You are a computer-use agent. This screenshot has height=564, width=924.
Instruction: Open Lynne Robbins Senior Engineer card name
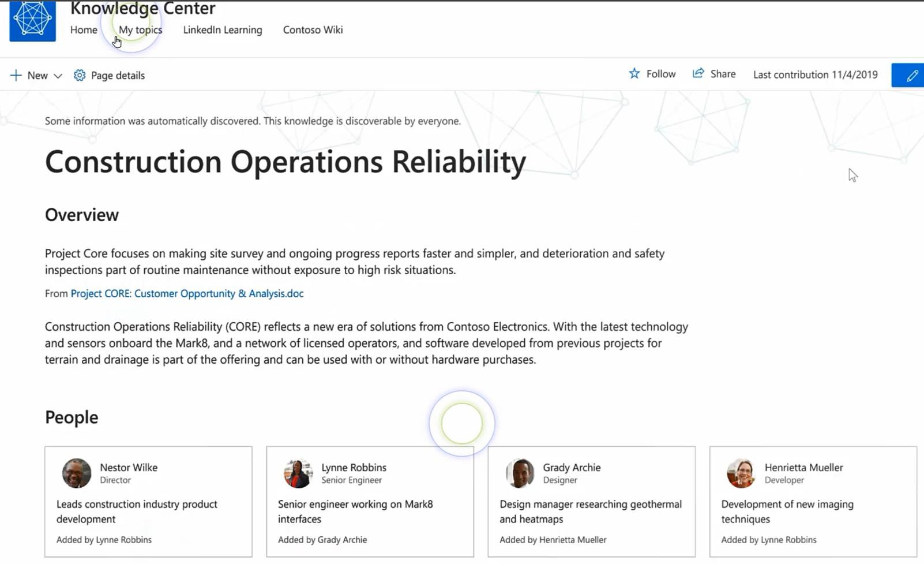click(x=354, y=468)
